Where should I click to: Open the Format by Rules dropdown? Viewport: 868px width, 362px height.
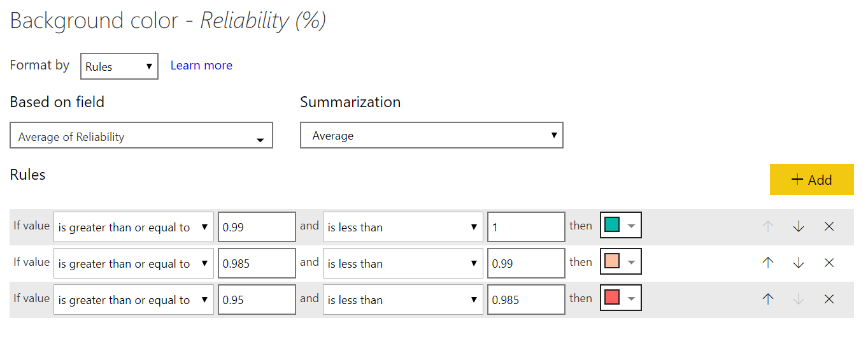point(119,66)
